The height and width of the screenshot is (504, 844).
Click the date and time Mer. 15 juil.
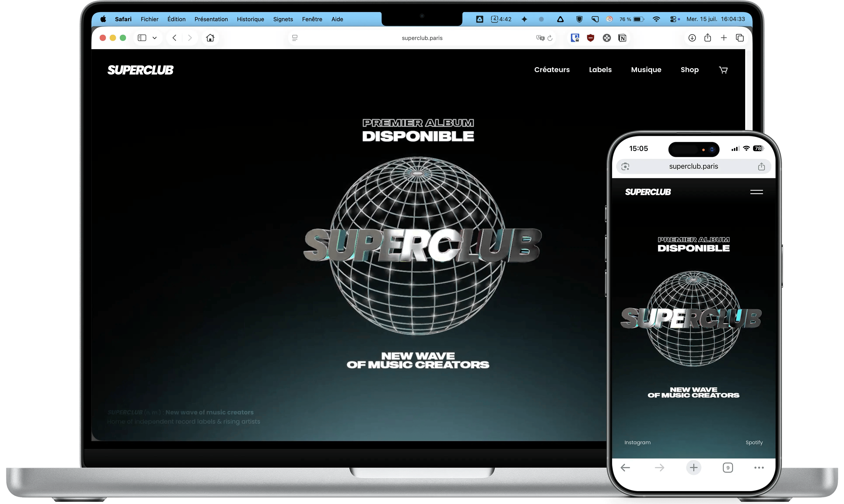pyautogui.click(x=715, y=19)
